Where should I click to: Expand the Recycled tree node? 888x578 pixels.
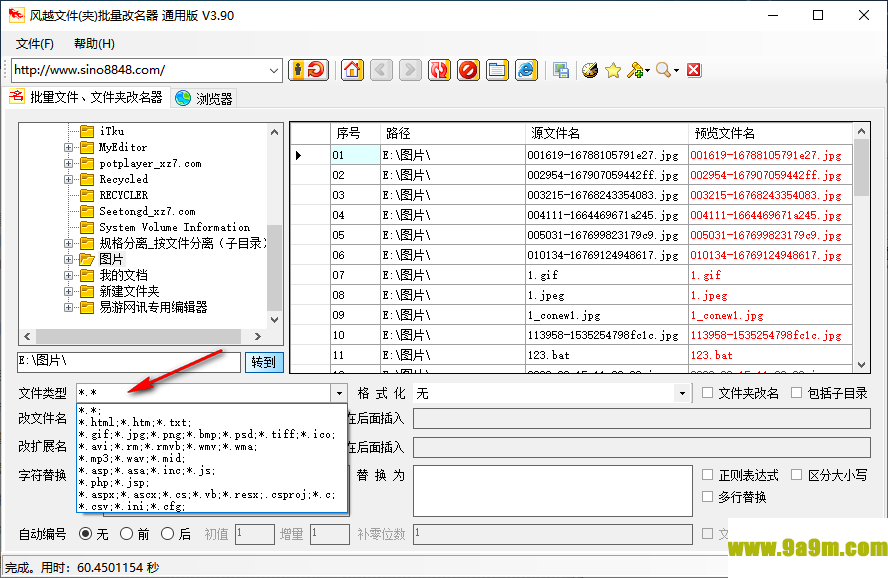point(69,179)
